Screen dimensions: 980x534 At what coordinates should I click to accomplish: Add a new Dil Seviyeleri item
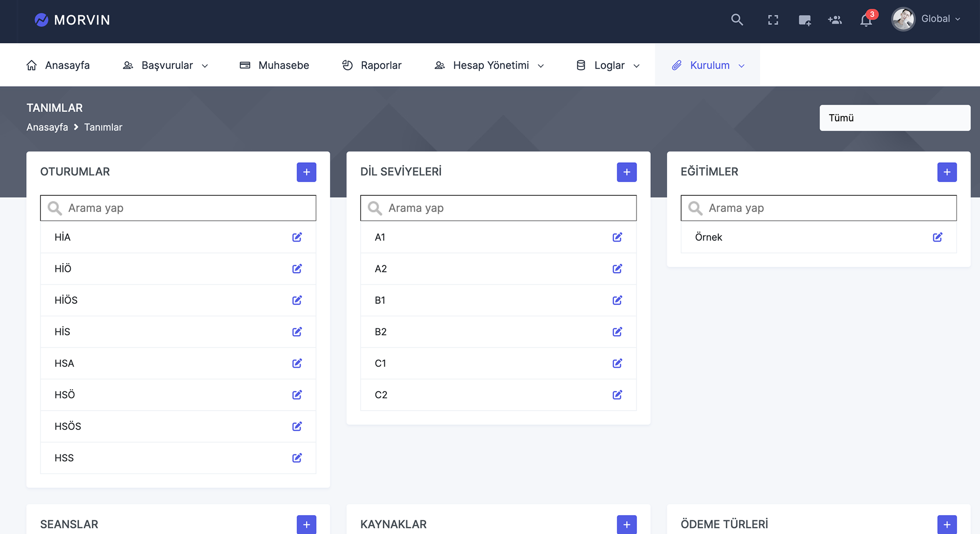(626, 172)
